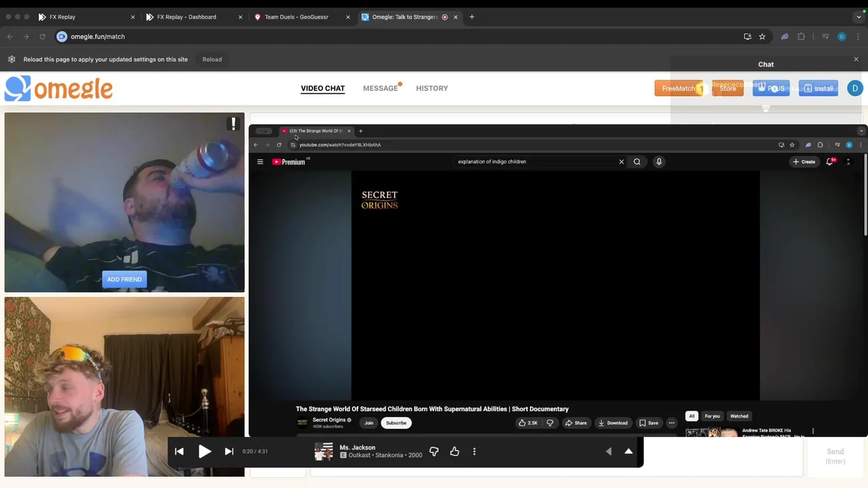Viewport: 868px width, 488px height.
Task: Click ADD FRIEND on stranger video
Action: pyautogui.click(x=124, y=279)
